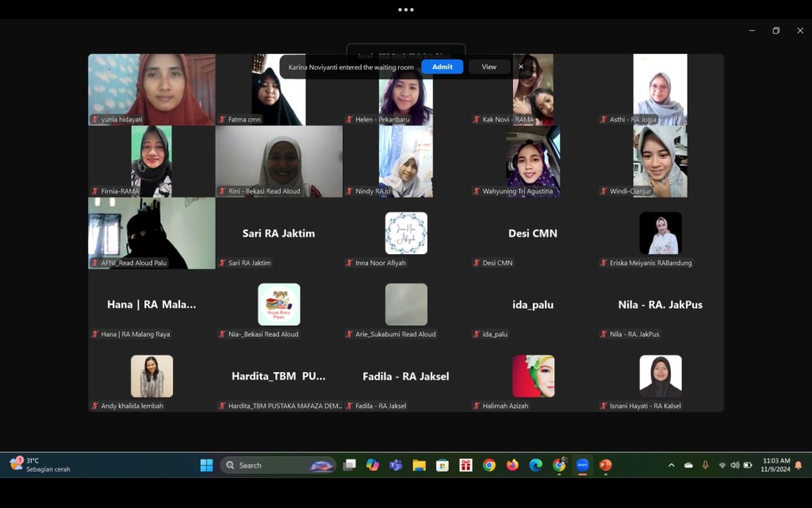Open Microsoft Teams from the taskbar
Image resolution: width=812 pixels, height=508 pixels.
(396, 465)
